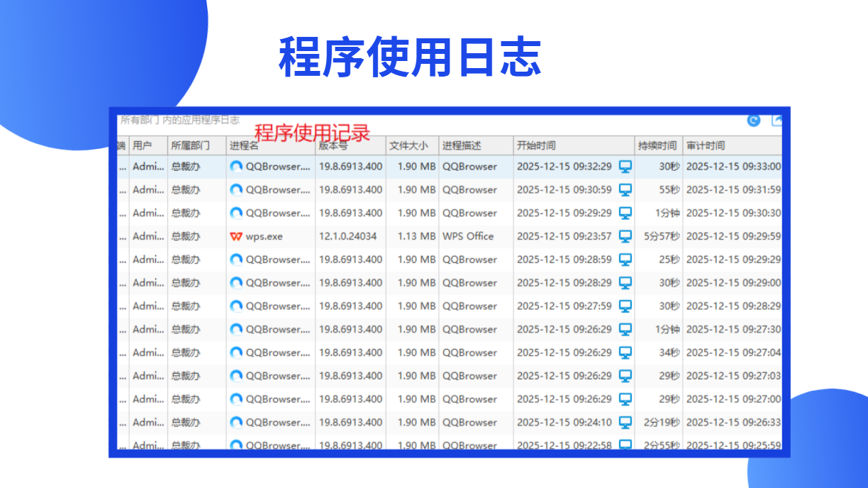Viewport: 868px width, 488px height.
Task: Click the QQBrowser icon in row started 09:24:10
Action: tap(236, 423)
